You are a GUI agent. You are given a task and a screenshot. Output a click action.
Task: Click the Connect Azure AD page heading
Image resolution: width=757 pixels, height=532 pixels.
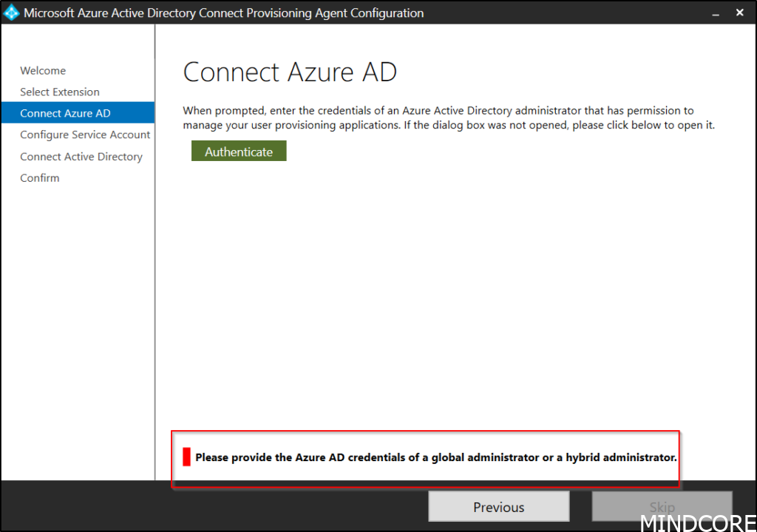coord(290,72)
